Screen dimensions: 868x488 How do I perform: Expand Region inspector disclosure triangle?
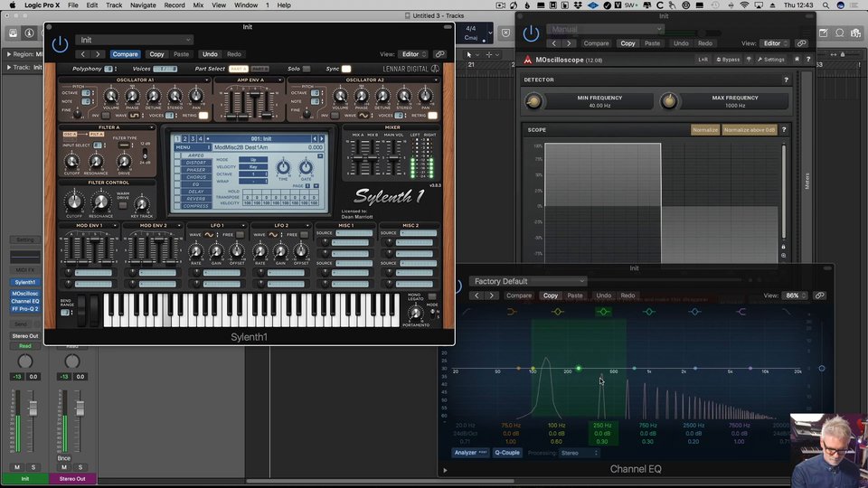click(x=8, y=54)
